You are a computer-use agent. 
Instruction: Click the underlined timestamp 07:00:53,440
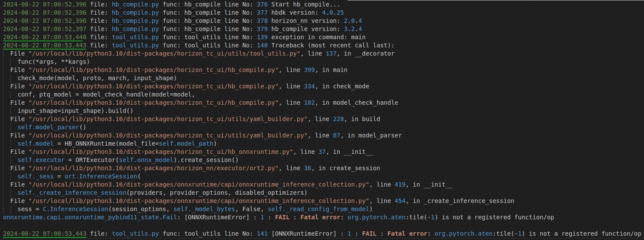[x=45, y=37]
